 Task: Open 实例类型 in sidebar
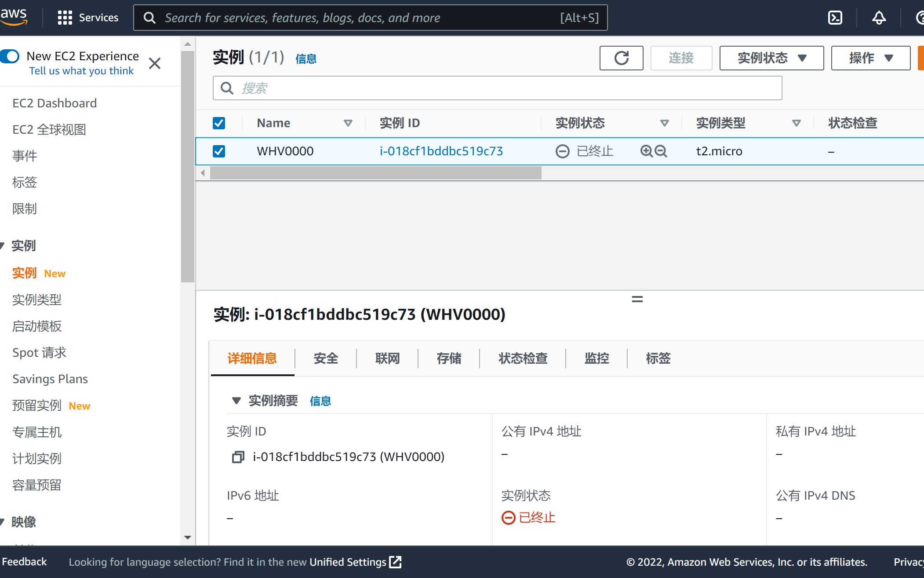click(37, 300)
